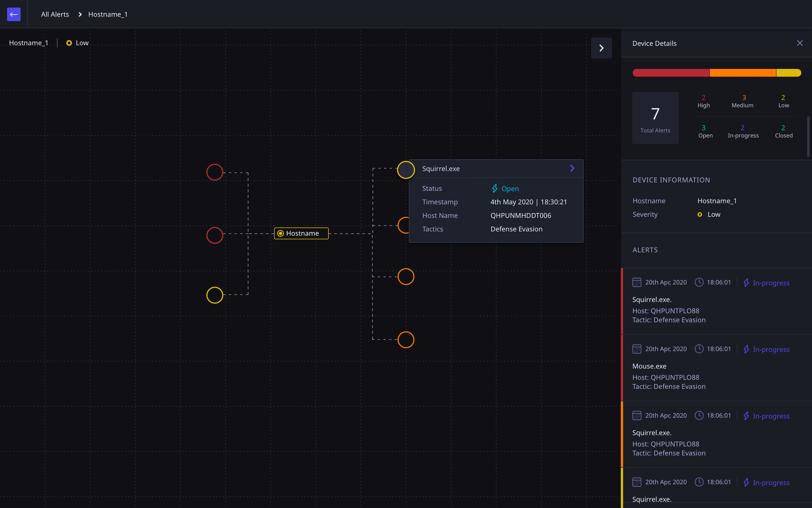Click the bottom orange alert node

pos(406,340)
